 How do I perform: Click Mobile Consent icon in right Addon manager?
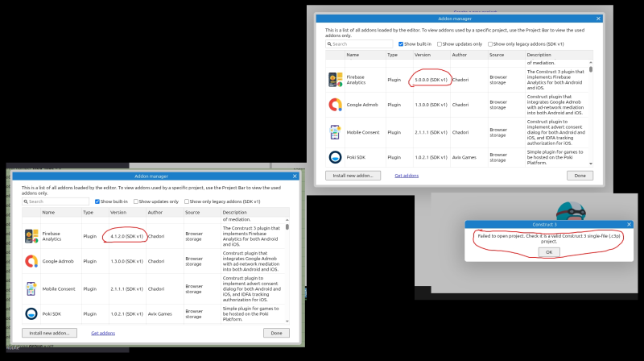click(335, 132)
